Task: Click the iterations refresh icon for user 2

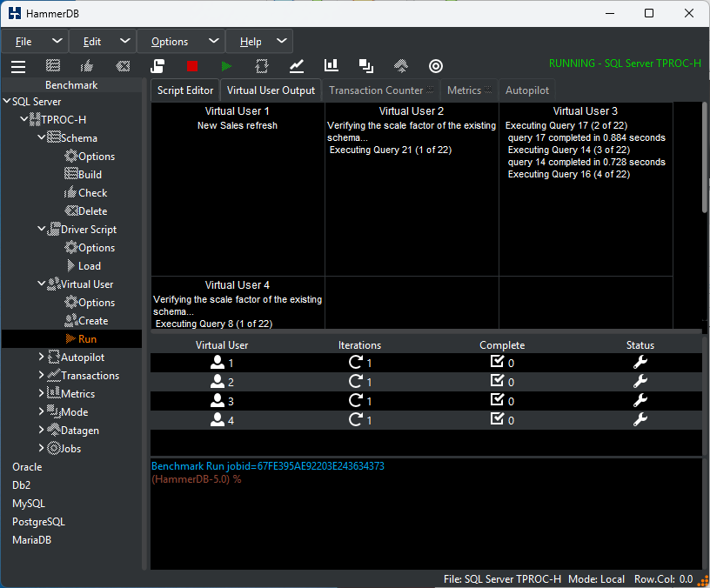Action: (356, 381)
